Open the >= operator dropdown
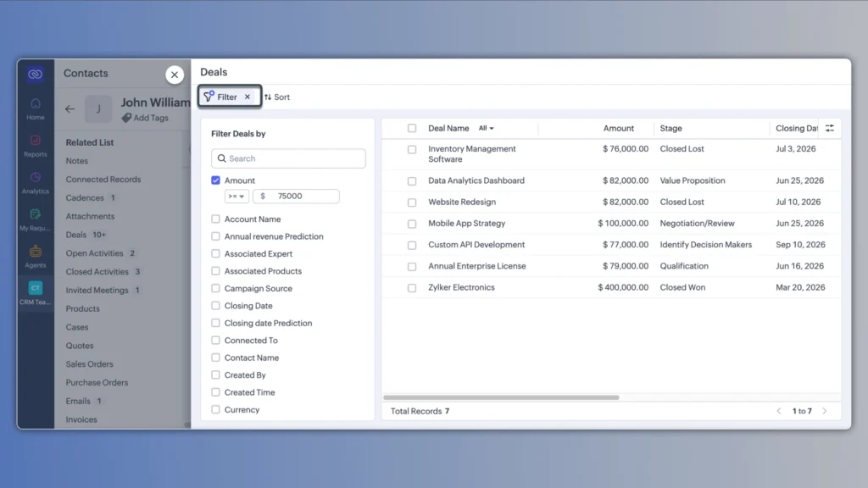868x488 pixels. pyautogui.click(x=236, y=196)
